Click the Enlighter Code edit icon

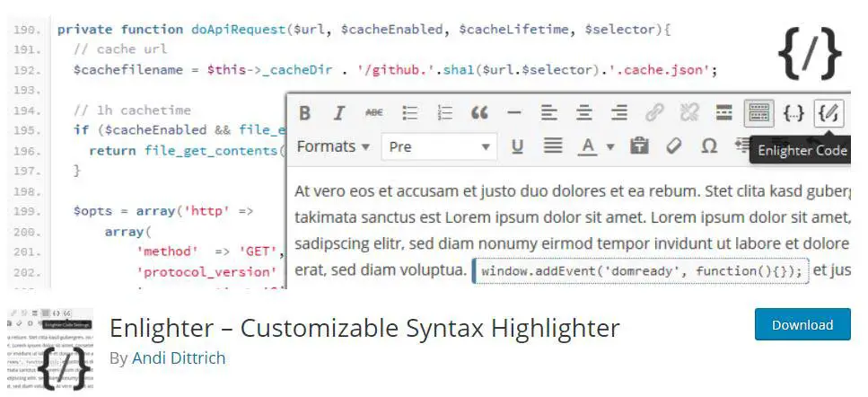tap(829, 113)
